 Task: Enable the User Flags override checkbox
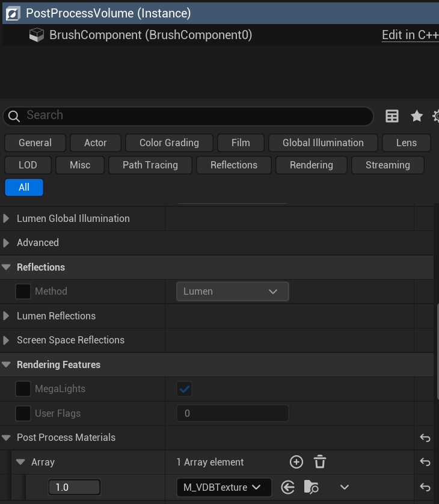(23, 414)
